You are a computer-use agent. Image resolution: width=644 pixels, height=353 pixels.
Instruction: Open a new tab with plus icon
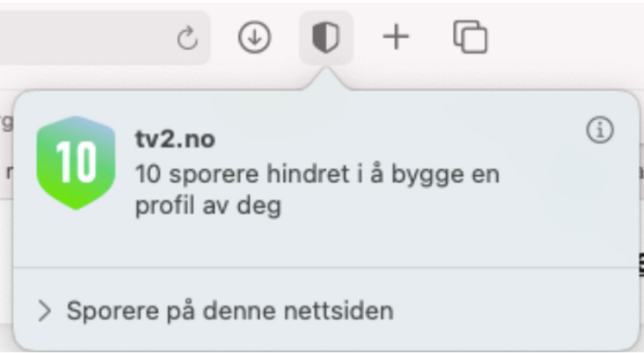tap(396, 37)
